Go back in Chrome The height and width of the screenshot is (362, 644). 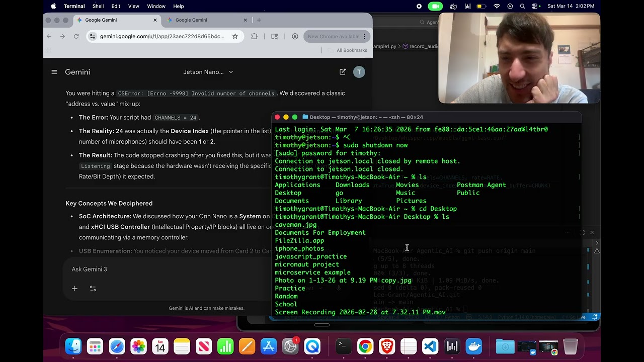tap(49, 36)
